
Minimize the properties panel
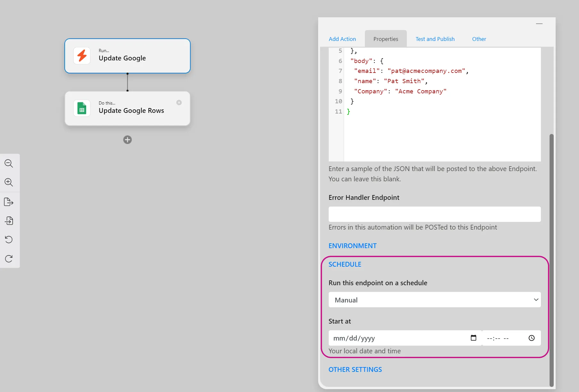click(539, 24)
